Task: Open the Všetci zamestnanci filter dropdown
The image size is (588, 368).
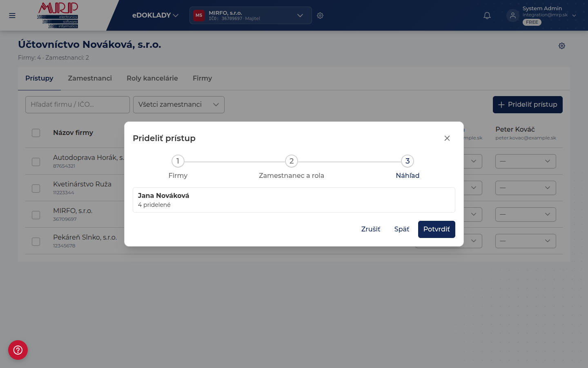Action: point(179,105)
